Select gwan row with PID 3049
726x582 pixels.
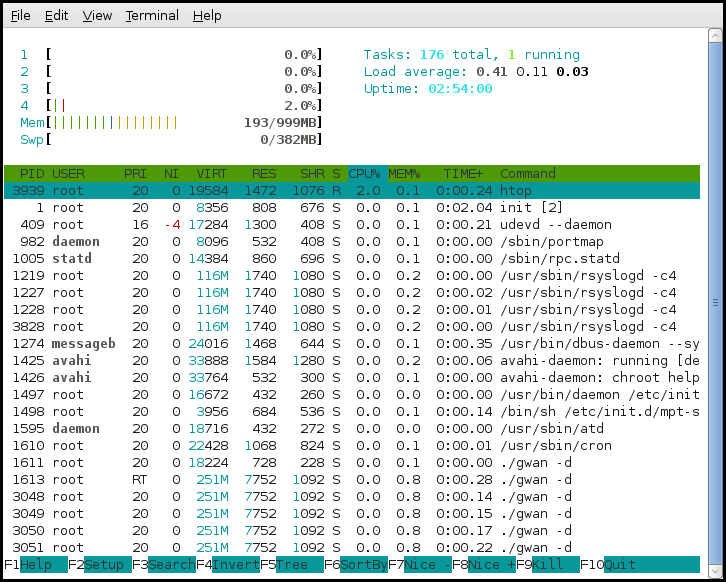pos(352,514)
